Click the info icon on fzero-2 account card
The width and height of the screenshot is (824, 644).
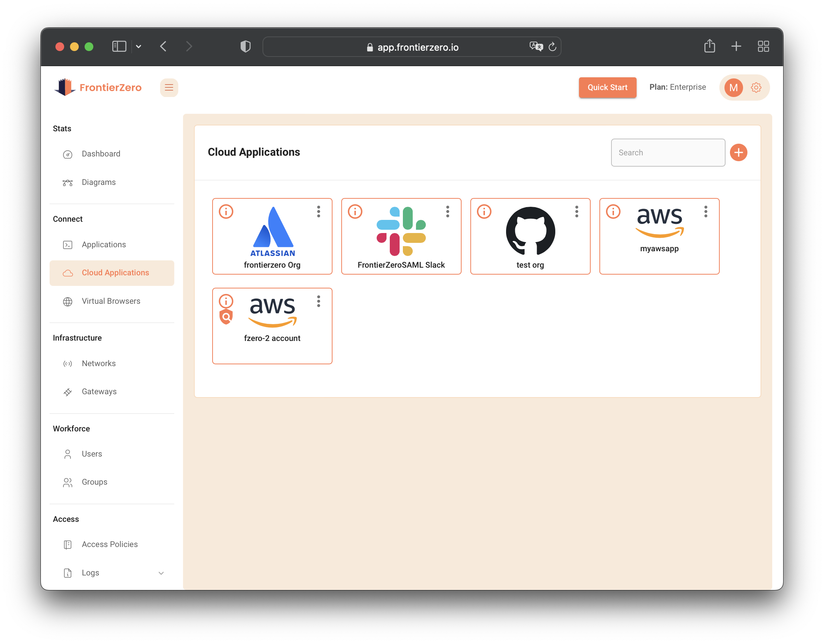click(226, 301)
